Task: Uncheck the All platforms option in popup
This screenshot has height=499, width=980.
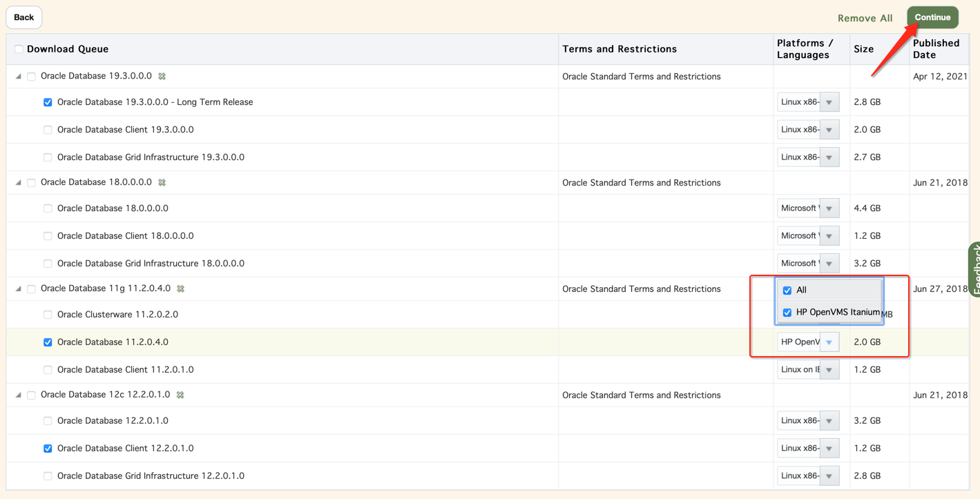Action: click(787, 291)
